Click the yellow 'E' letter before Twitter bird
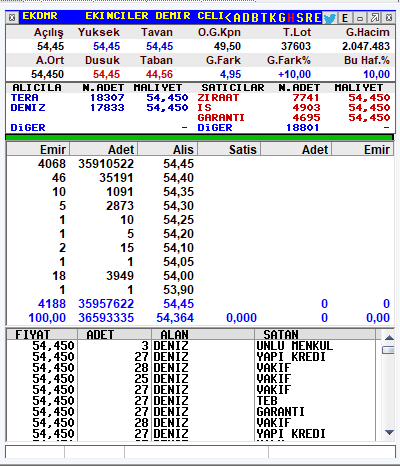The width and height of the screenshot is (400, 466). [318, 17]
